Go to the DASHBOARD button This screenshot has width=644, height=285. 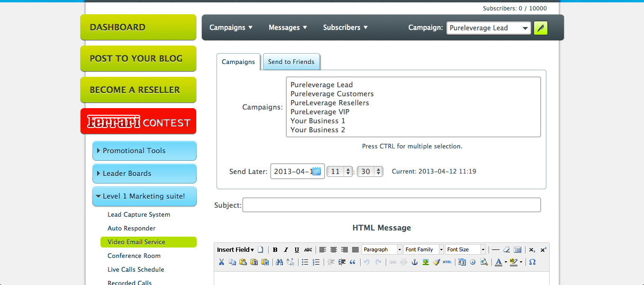coord(138,28)
